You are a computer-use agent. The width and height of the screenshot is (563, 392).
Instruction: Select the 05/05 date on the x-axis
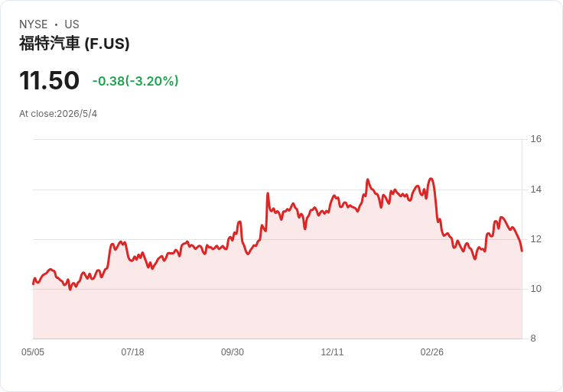coord(33,352)
